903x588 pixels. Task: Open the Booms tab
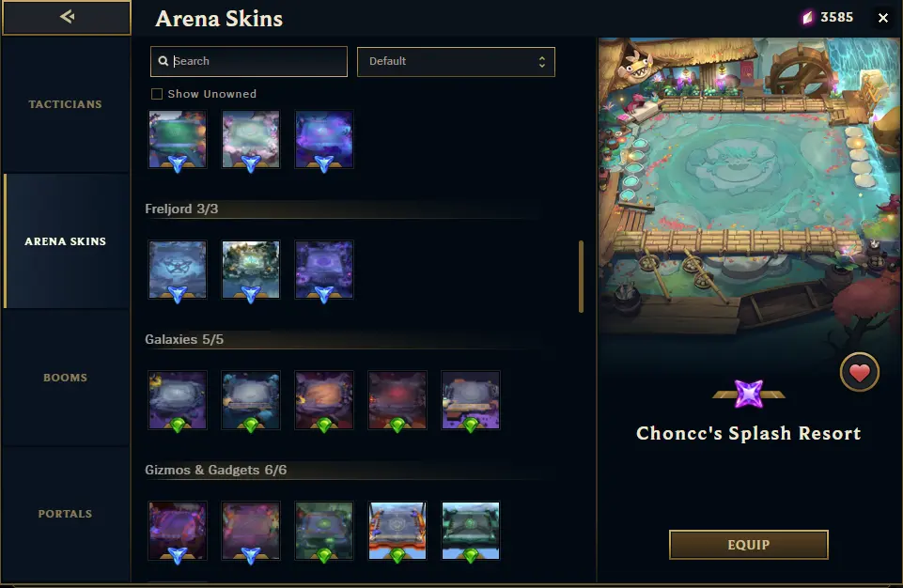pyautogui.click(x=66, y=378)
